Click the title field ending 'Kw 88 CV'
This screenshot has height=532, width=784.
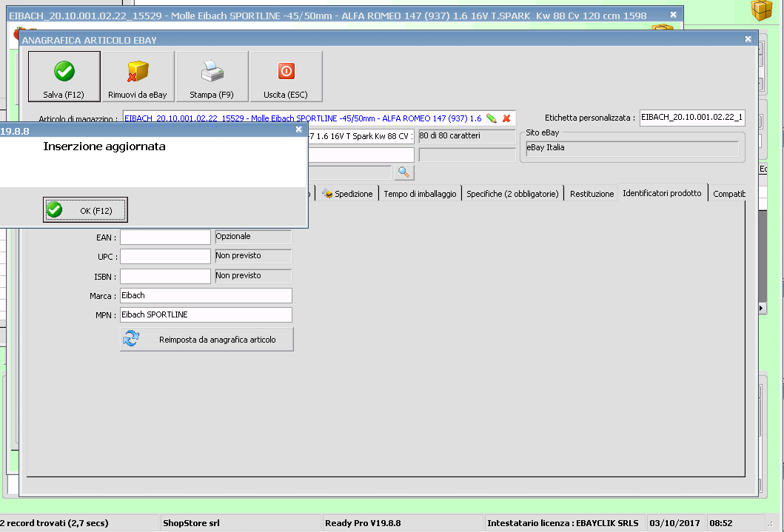pos(361,136)
